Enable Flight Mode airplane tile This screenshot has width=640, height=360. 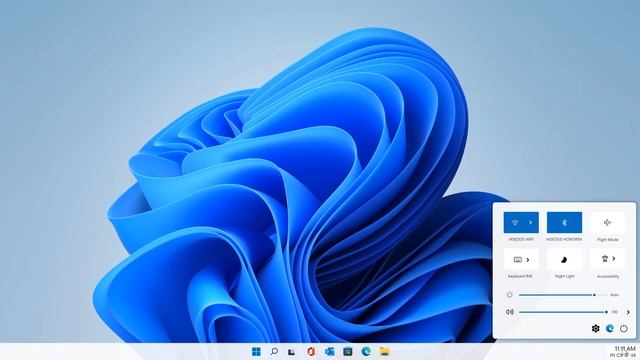pos(607,222)
